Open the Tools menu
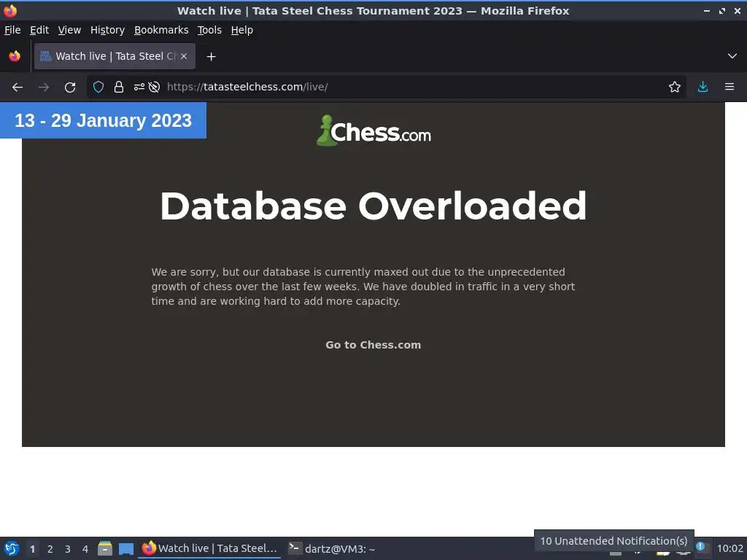The height and width of the screenshot is (560, 747). [x=209, y=30]
